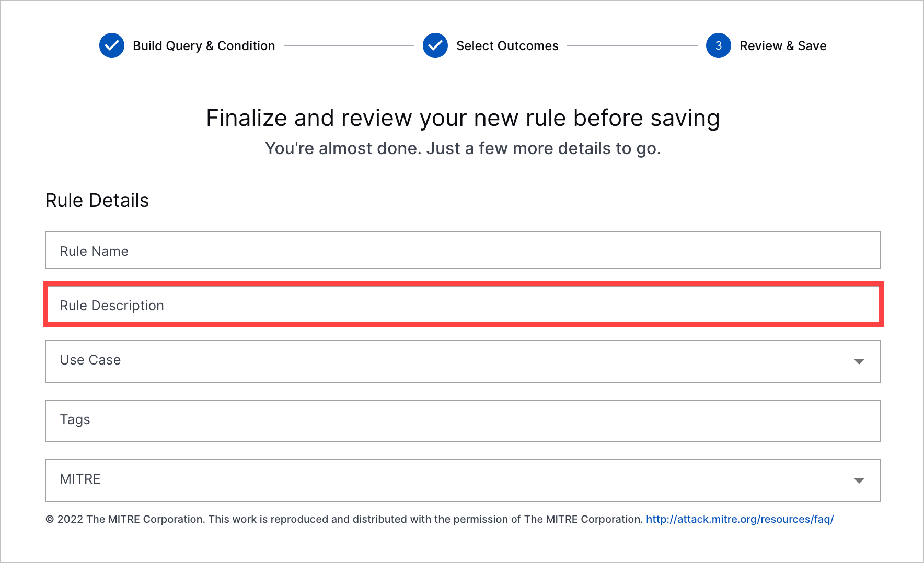Click the Use Case dropdown arrow
The height and width of the screenshot is (563, 924).
tap(859, 361)
